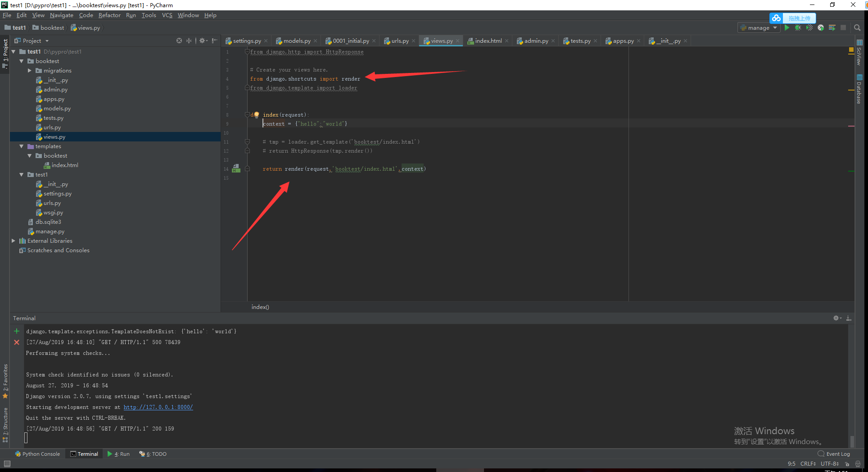Image resolution: width=868 pixels, height=472 pixels.
Task: Click the 9:5 caret position indicator
Action: tap(791, 463)
